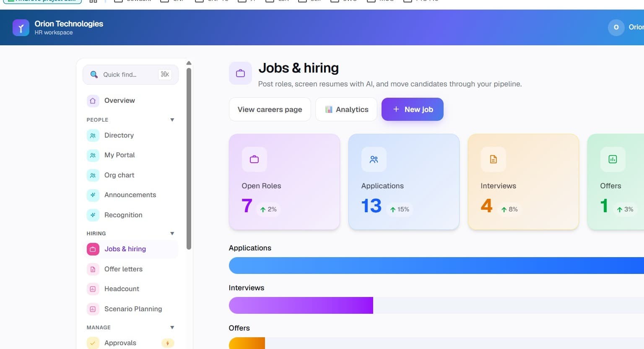The width and height of the screenshot is (644, 349).
Task: Click the 3% trend badge on Offers
Action: [625, 209]
